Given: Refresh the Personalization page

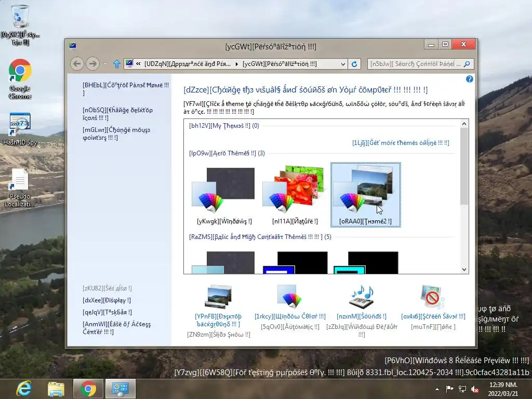Looking at the screenshot, I should pos(354,64).
